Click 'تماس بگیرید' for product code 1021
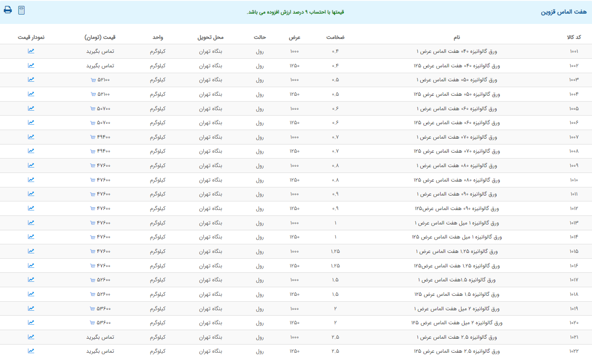Screen dimensions: 592x364 pos(100,337)
